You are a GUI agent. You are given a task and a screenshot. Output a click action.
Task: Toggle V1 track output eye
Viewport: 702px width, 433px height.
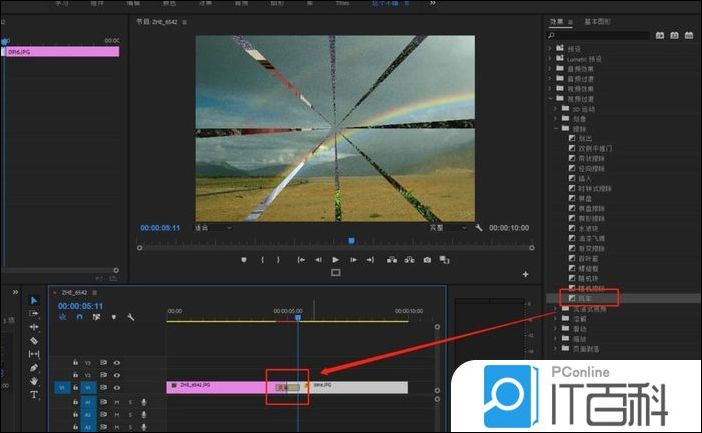[x=117, y=387]
